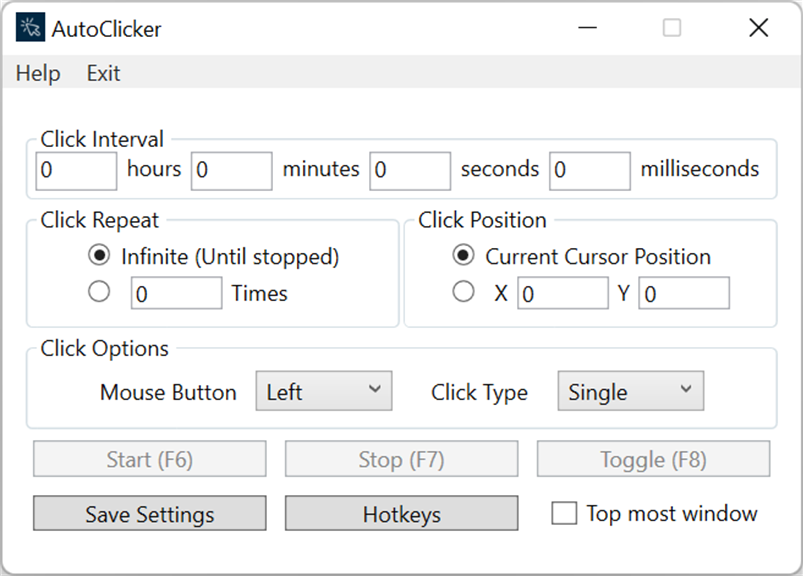Open the Help menu
Viewport: 803px width, 576px height.
click(x=38, y=73)
